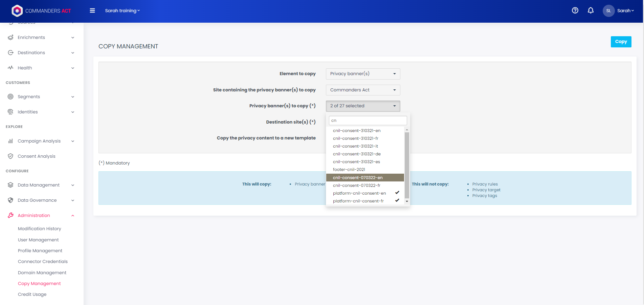Open the site Commanders Act dropdown

click(x=363, y=90)
